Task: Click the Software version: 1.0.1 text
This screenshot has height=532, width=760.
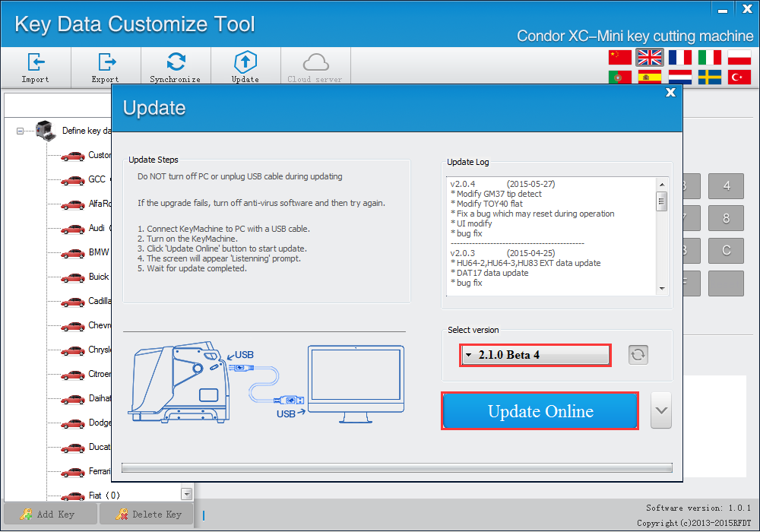Action: 698,508
